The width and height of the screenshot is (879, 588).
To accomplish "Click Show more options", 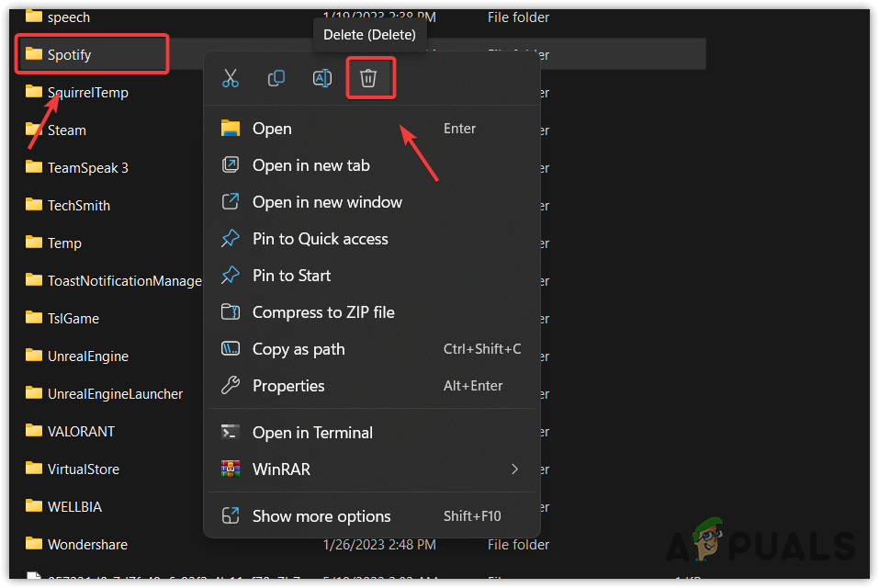I will (x=321, y=516).
